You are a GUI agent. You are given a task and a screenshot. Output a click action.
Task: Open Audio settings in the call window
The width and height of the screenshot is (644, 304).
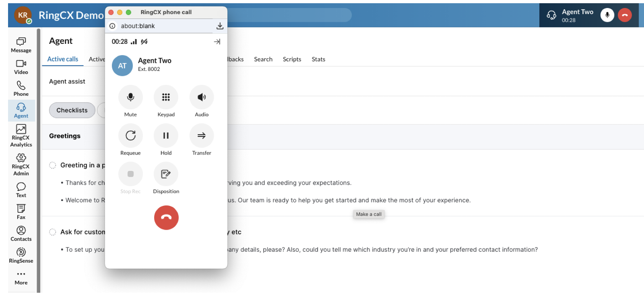coord(202,97)
